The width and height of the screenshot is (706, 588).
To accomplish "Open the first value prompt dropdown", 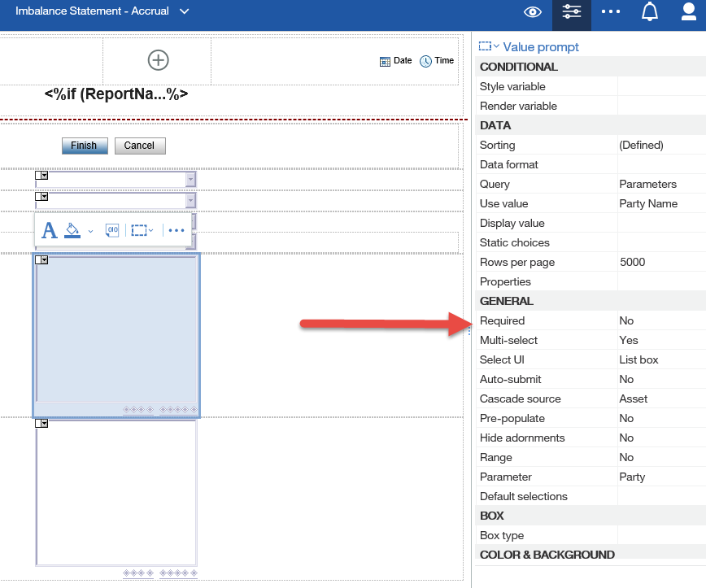I will [x=190, y=180].
